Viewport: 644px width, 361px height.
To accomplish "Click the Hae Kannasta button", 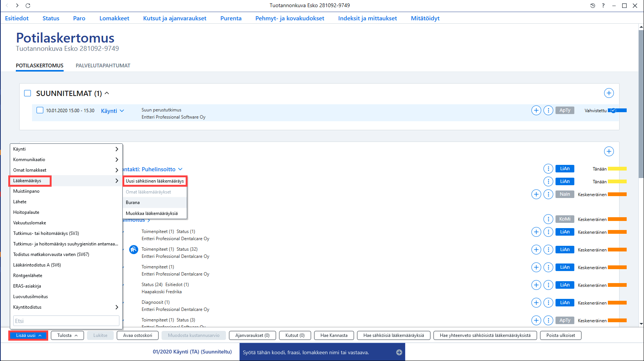I will [334, 335].
